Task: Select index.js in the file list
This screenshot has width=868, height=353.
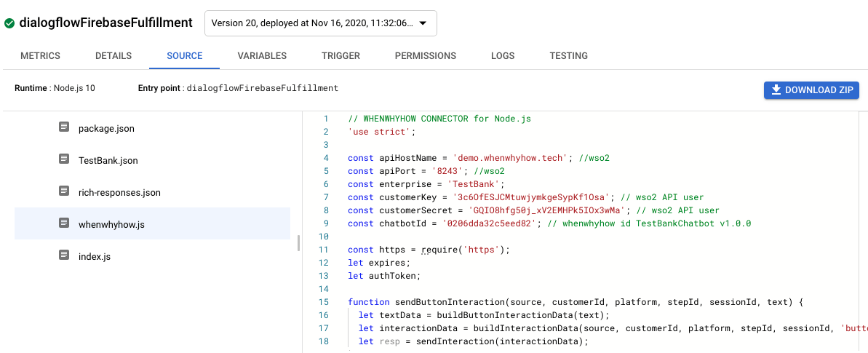Action: (x=94, y=256)
